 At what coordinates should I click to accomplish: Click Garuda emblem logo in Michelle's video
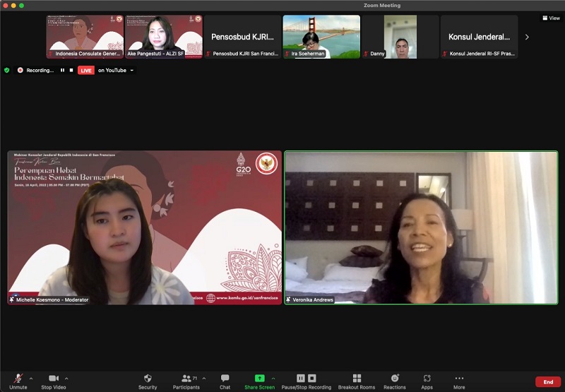pos(267,164)
